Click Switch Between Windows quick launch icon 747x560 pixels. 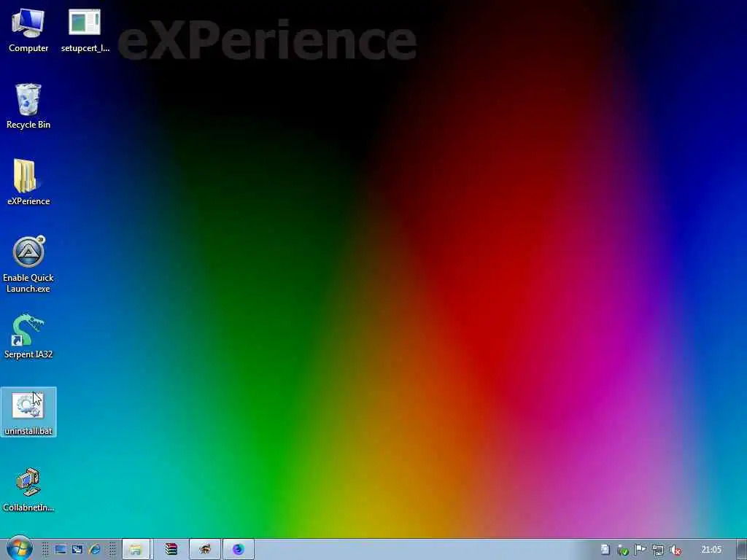coord(77,550)
